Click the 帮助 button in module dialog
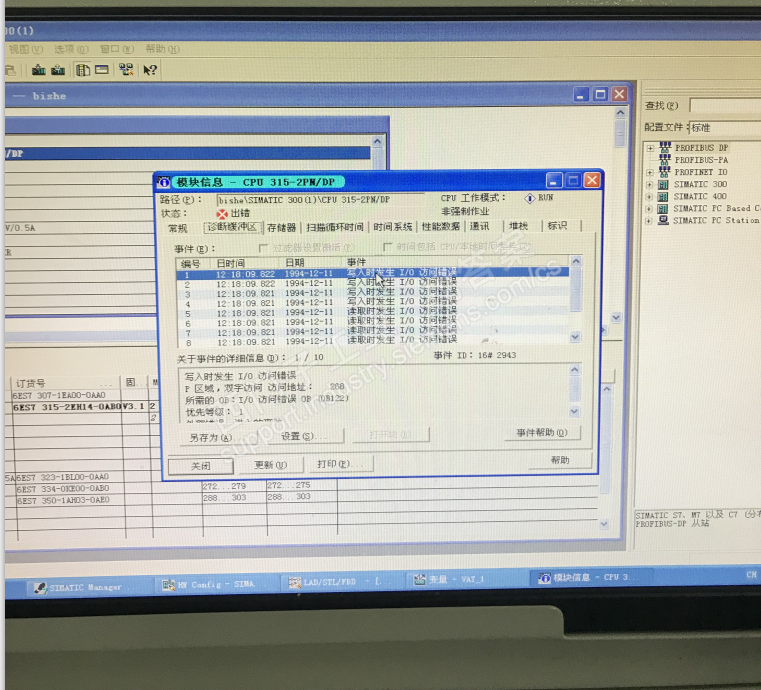761x690 pixels. (x=560, y=460)
